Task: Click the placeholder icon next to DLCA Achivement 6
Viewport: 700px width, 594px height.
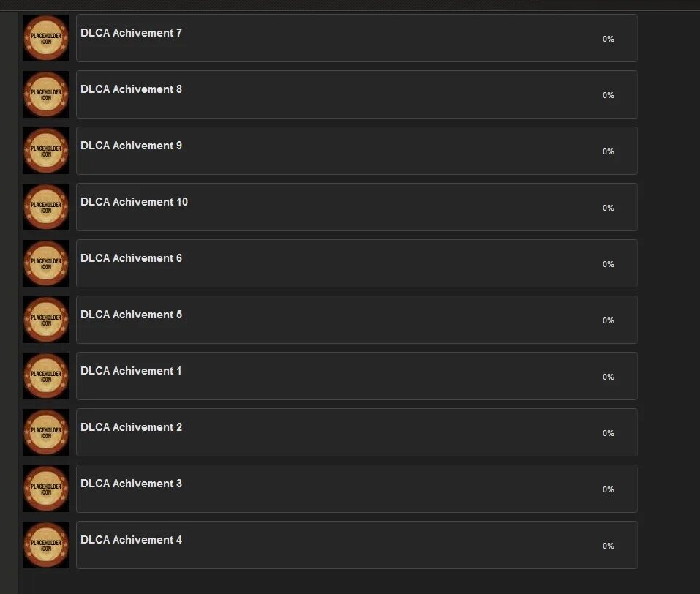Action: click(x=46, y=263)
